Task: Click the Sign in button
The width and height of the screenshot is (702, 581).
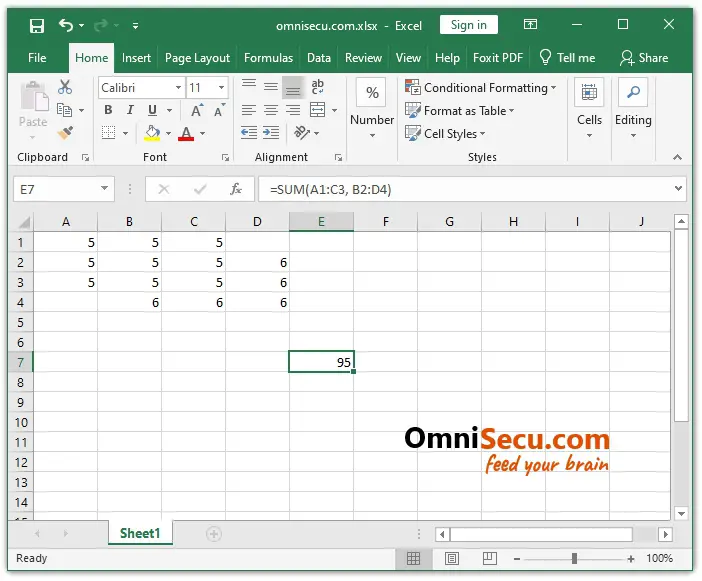Action: [x=468, y=25]
